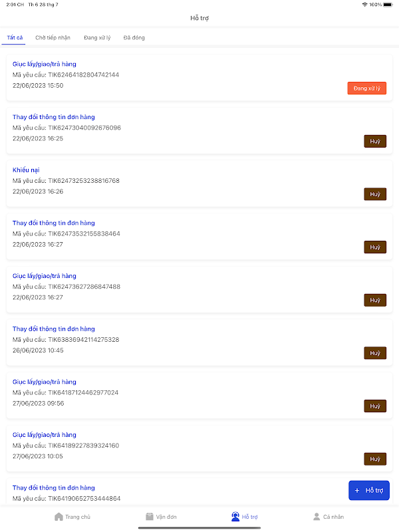
Task: Tap the Vận đơn package icon
Action: click(x=149, y=517)
